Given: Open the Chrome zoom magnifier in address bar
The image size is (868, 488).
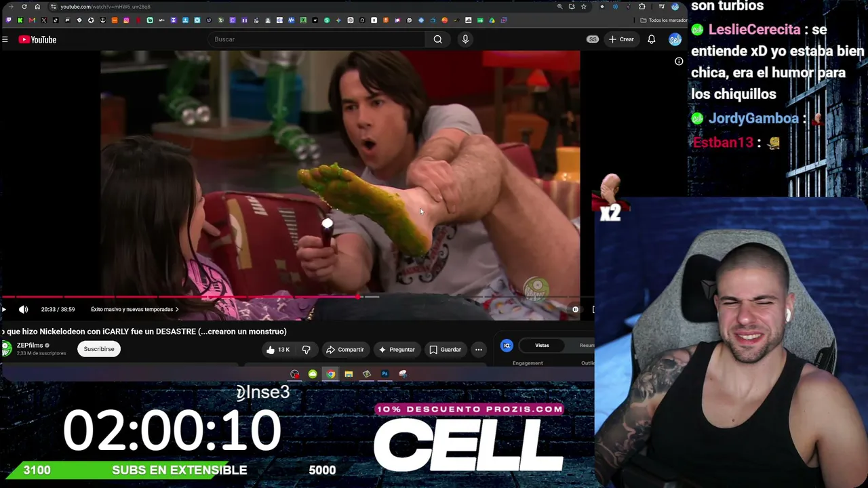Looking at the screenshot, I should 559,7.
